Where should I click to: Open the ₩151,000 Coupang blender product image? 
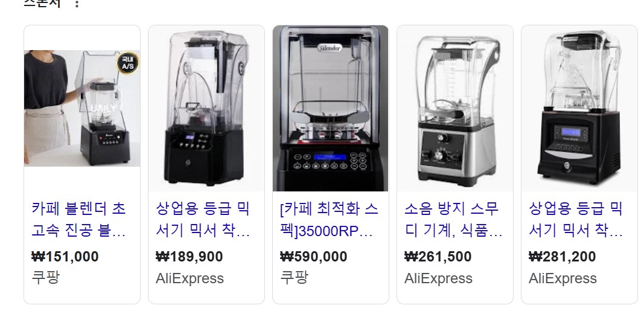tap(82, 109)
